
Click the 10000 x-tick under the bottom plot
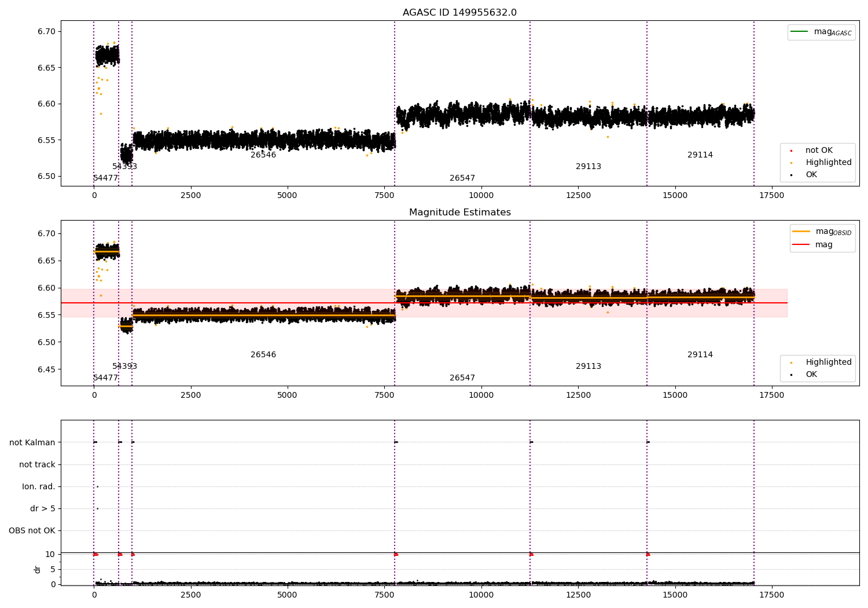(x=481, y=595)
